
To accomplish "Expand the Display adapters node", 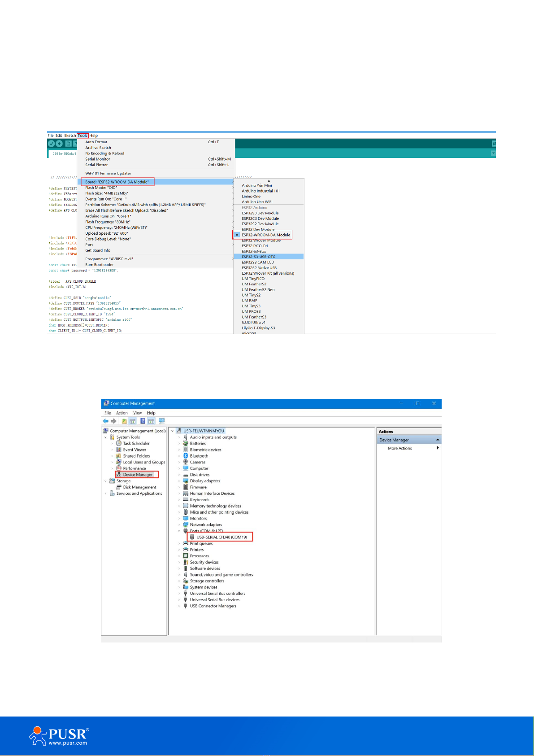I will pyautogui.click(x=179, y=481).
